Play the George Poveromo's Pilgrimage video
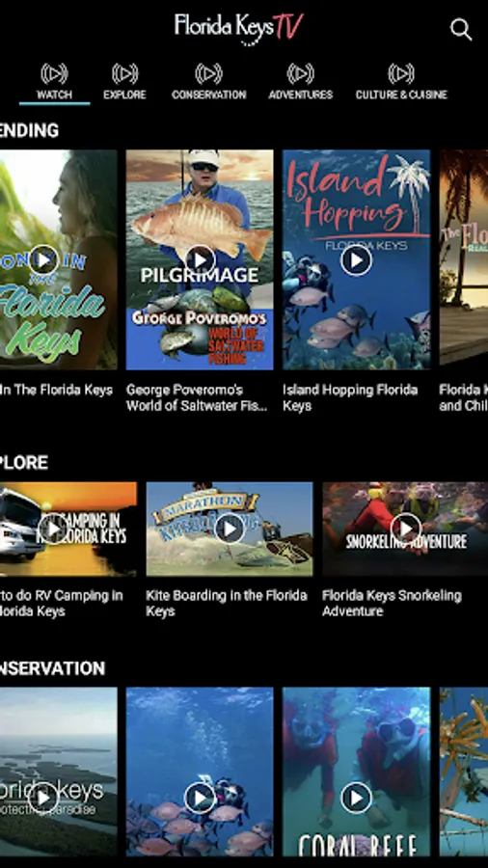This screenshot has height=868, width=488. 200,259
